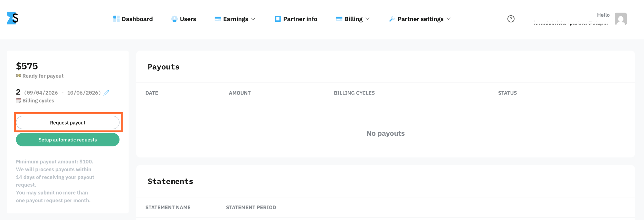
Task: Click the Ready for payout label
Action: [x=43, y=76]
